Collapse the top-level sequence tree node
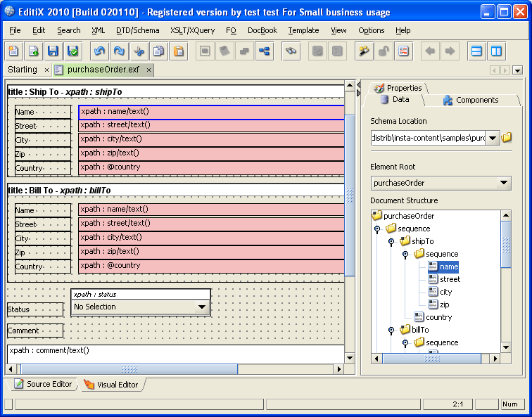 point(377,229)
